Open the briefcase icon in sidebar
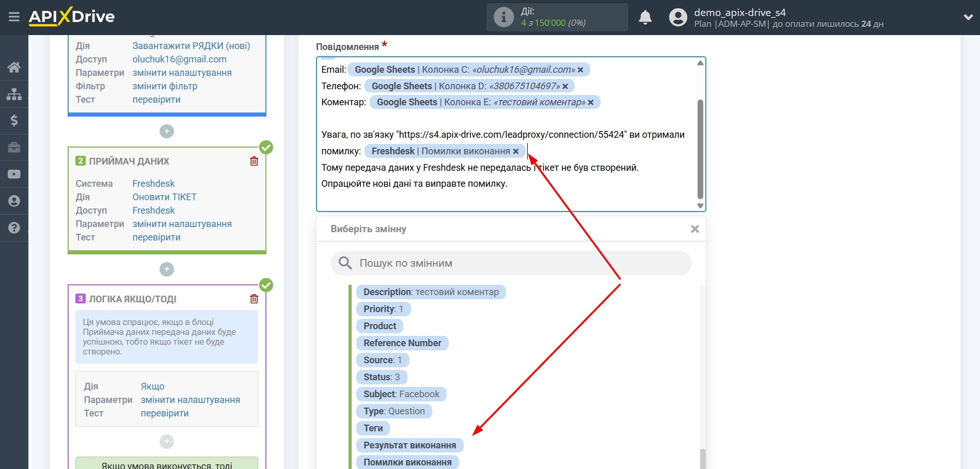This screenshot has width=980, height=469. 14,148
